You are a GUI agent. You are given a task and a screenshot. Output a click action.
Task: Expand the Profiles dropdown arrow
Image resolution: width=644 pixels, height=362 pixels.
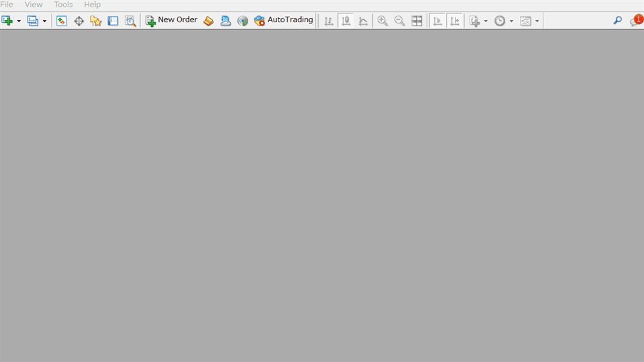[44, 21]
